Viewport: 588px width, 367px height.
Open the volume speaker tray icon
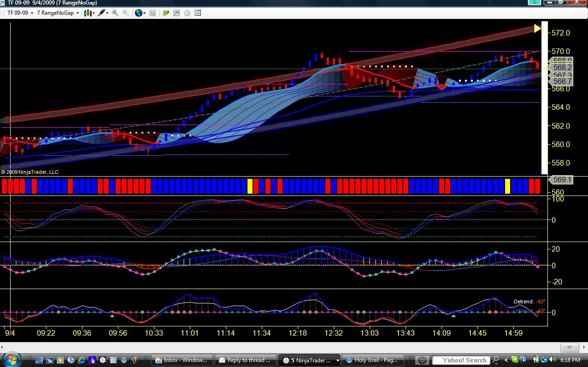tap(553, 360)
